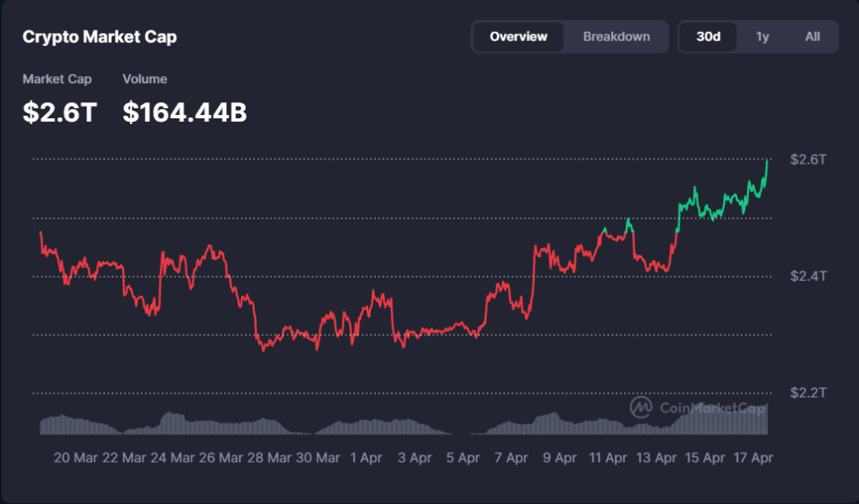Select the Volume label
Screen dimensions: 859x504
click(145, 79)
